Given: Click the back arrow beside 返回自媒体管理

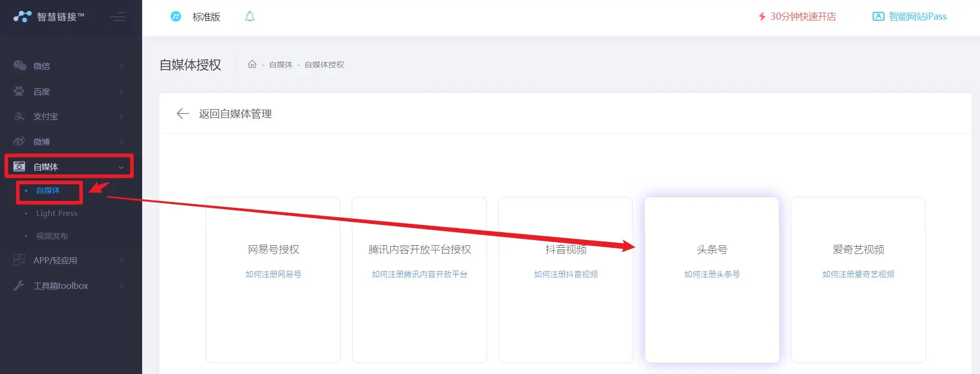Looking at the screenshot, I should (x=183, y=114).
